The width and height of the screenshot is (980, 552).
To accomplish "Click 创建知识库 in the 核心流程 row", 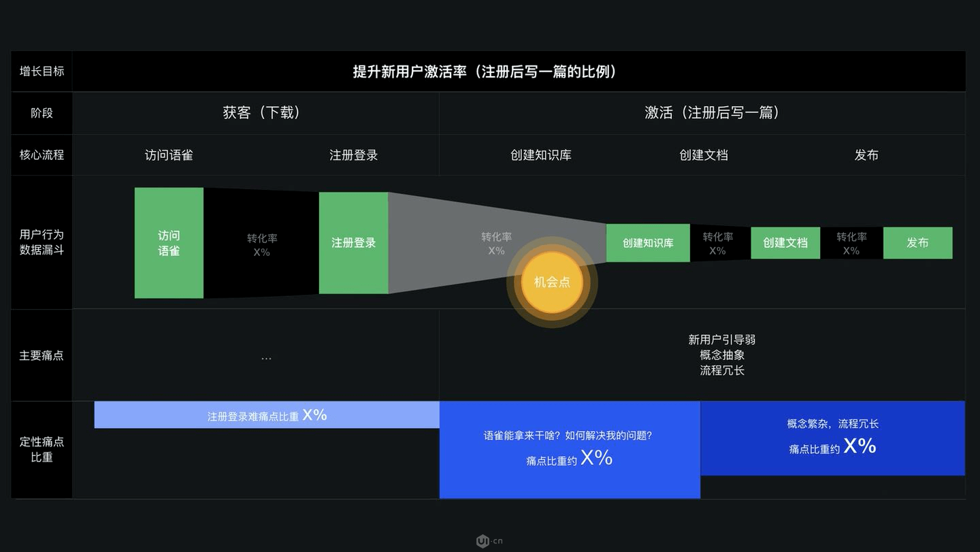I will 541,155.
